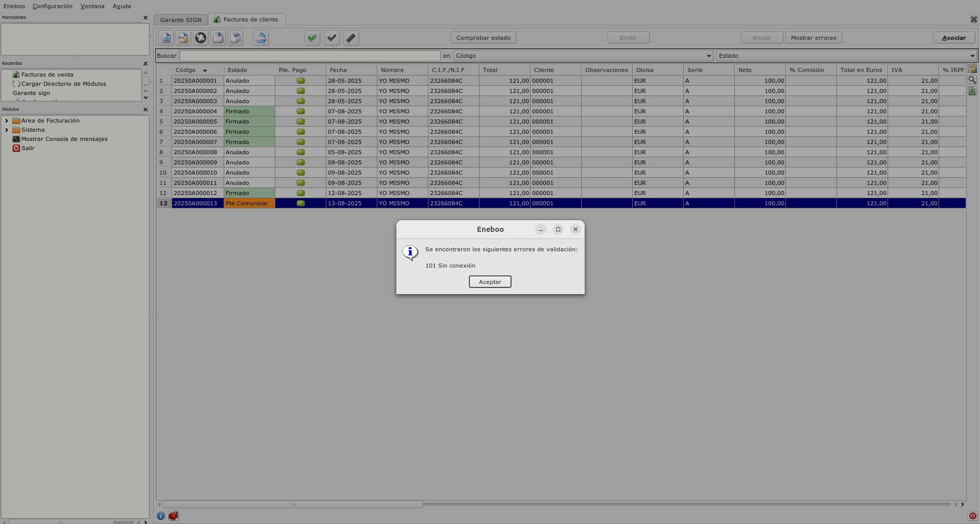Select the Facturas de cliente tab
This screenshot has height=524, width=980.
coord(247,19)
